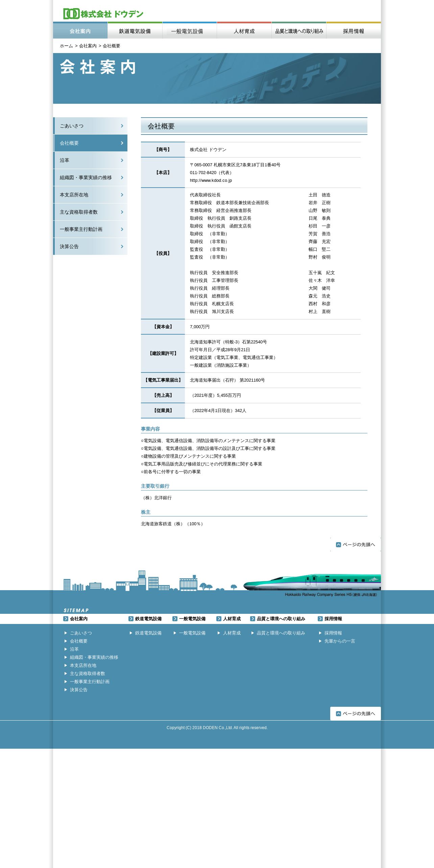Open sitemap heading 採用情報
Image resolution: width=434 pixels, height=868 pixels.
(x=333, y=619)
